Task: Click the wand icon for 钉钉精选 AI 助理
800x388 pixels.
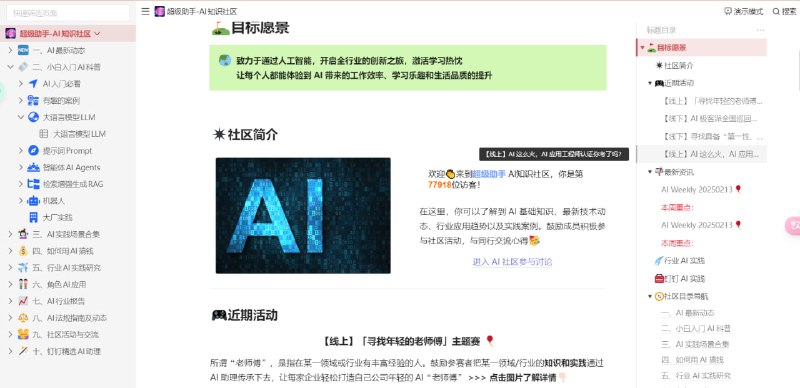Action: click(x=23, y=351)
